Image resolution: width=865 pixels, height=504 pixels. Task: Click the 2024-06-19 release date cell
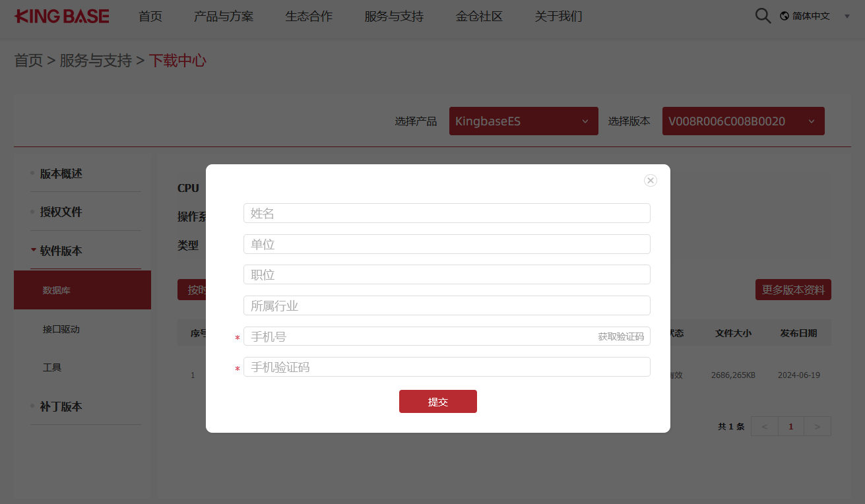pos(799,375)
